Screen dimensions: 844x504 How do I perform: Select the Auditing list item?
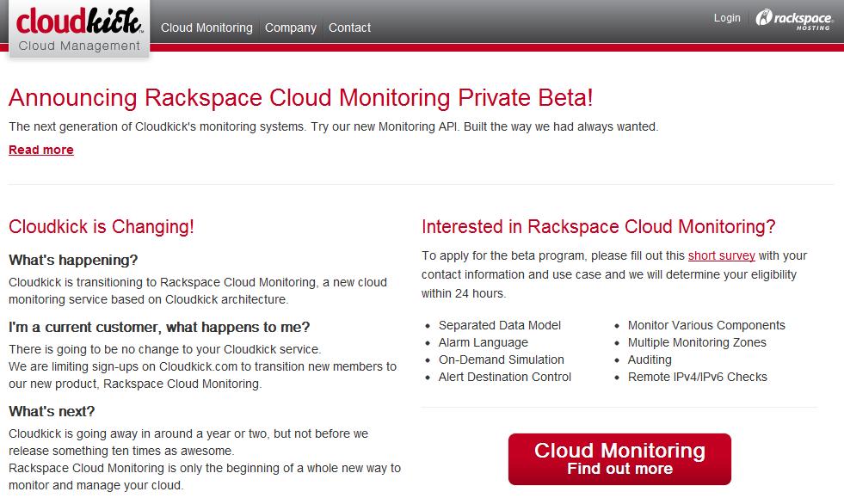click(x=650, y=360)
